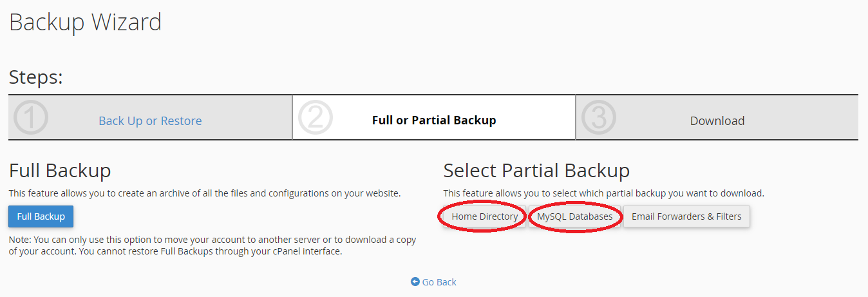Choose Email Forwarders & Filters backup
Image resolution: width=868 pixels, height=297 pixels.
point(686,216)
